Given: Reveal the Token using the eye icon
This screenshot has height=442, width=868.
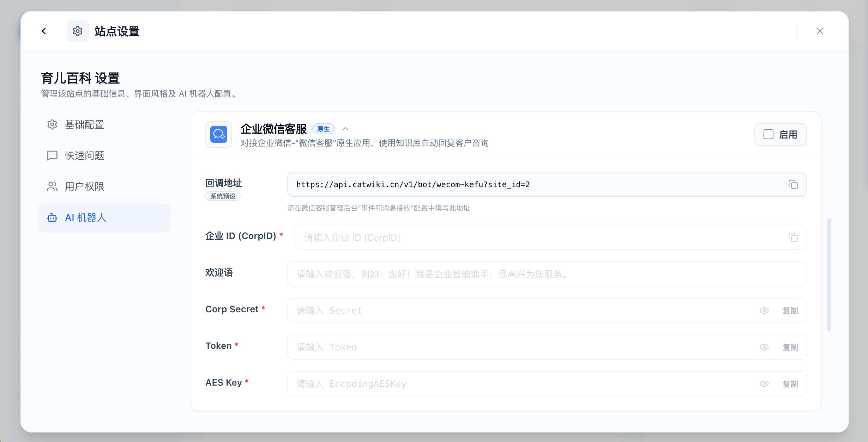Looking at the screenshot, I should pos(764,347).
